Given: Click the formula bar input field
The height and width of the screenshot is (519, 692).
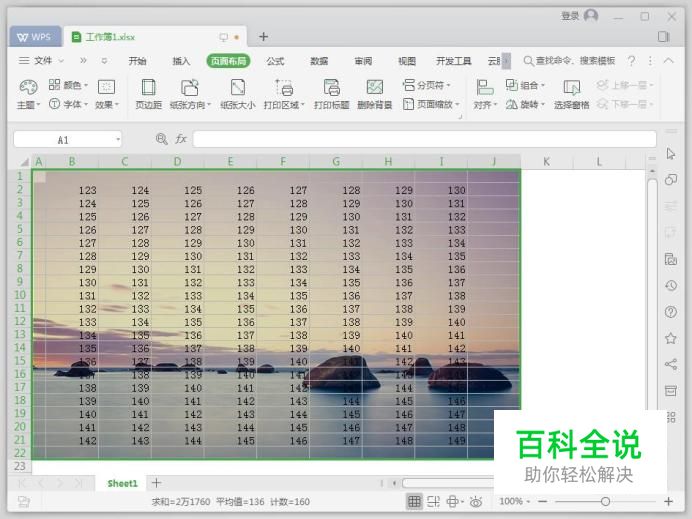Looking at the screenshot, I should tap(425, 139).
